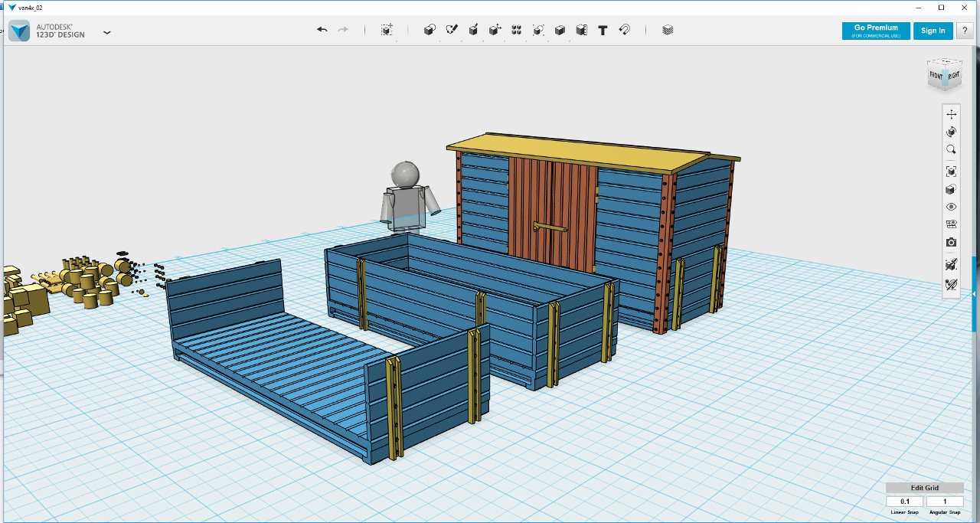This screenshot has width=980, height=523.
Task: Click the screenshot camera icon
Action: tap(951, 242)
